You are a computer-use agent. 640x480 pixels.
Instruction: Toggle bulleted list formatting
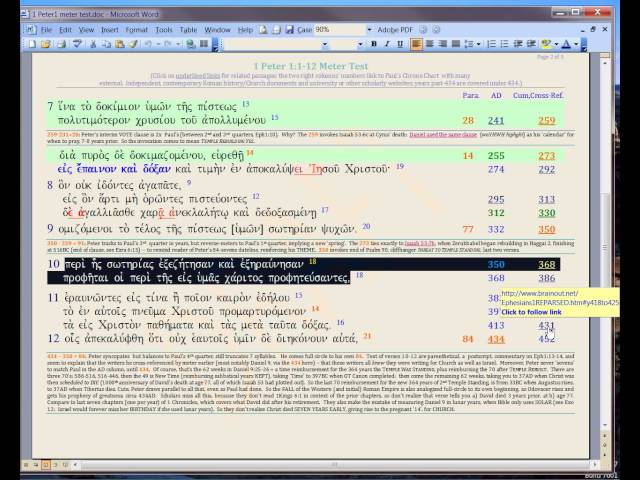pos(504,44)
